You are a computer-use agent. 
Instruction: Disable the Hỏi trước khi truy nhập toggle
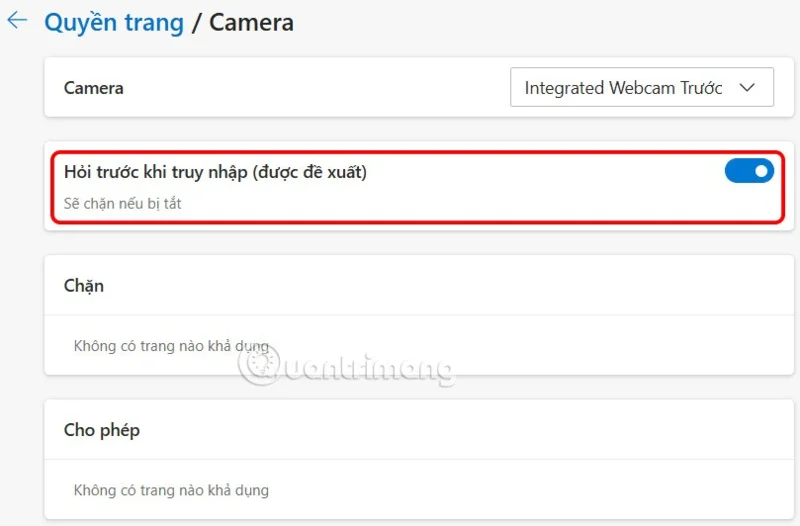tap(749, 172)
